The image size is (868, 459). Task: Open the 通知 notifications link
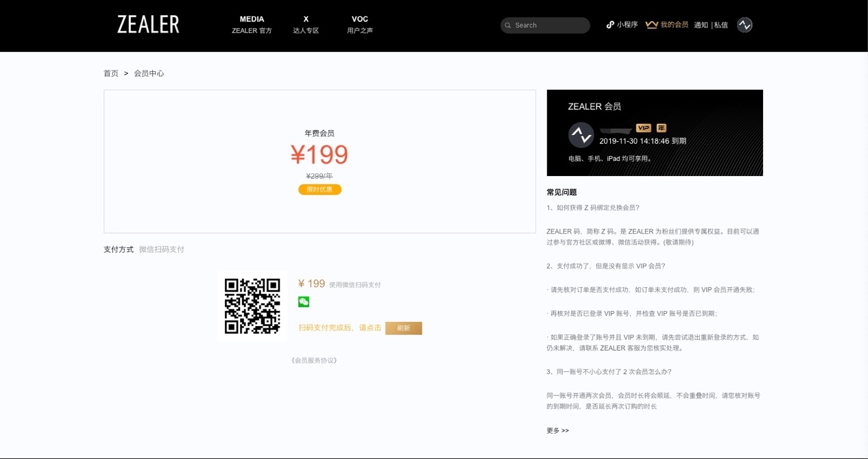pyautogui.click(x=700, y=24)
